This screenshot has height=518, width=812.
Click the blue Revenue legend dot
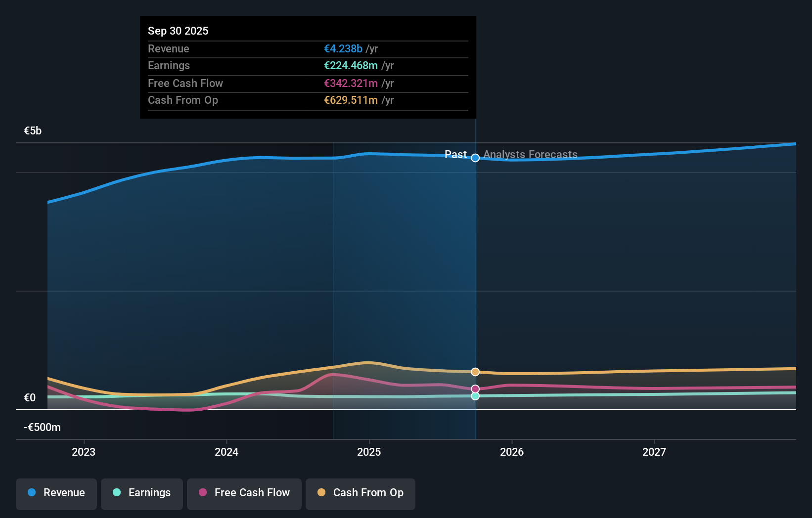(x=31, y=493)
